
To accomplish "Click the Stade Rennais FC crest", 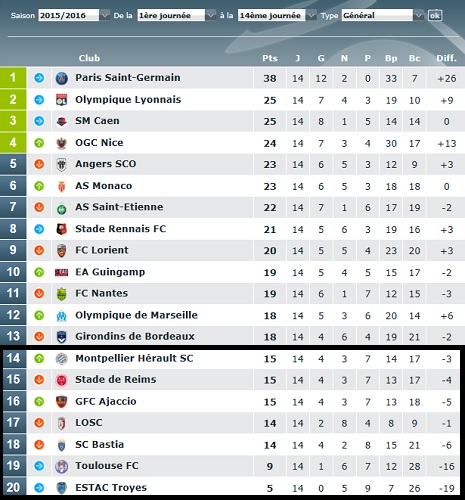I will click(x=61, y=229).
